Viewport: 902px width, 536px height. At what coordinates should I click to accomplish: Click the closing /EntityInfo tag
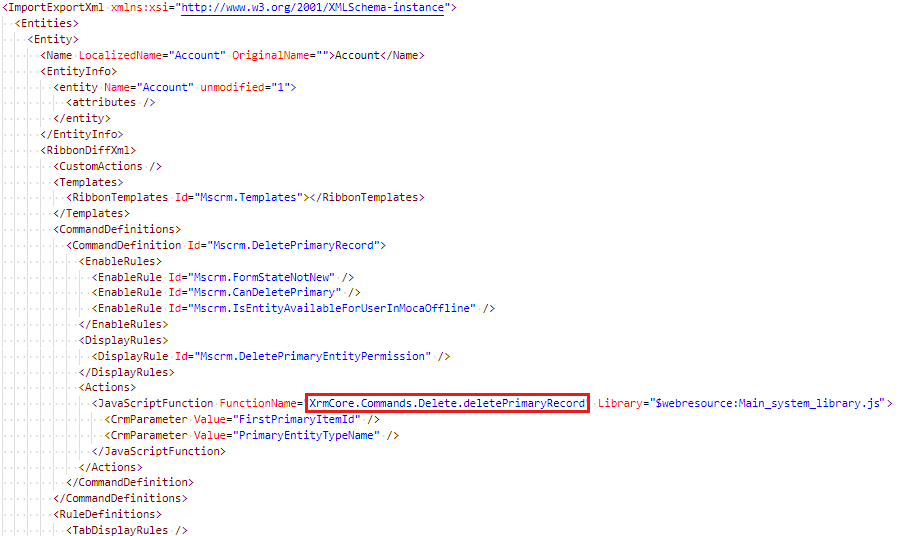coord(82,135)
